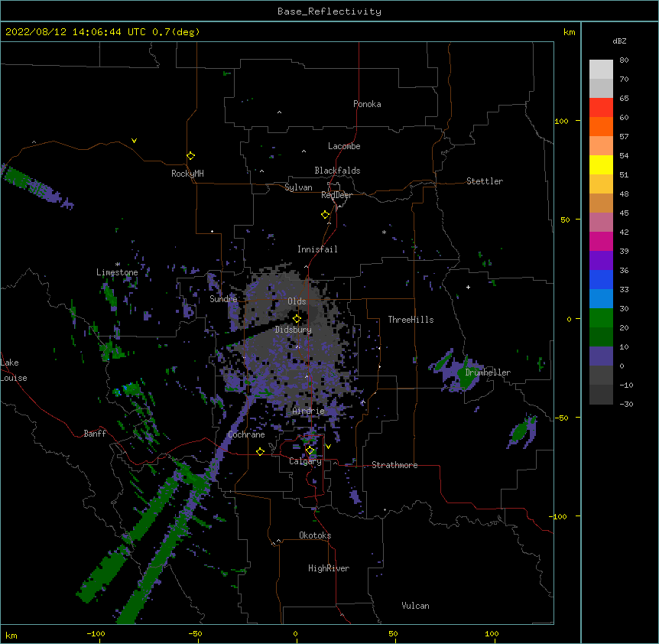Screen dimensions: 659x644
Task: Click the Airdrie city label
Action: tap(309, 411)
